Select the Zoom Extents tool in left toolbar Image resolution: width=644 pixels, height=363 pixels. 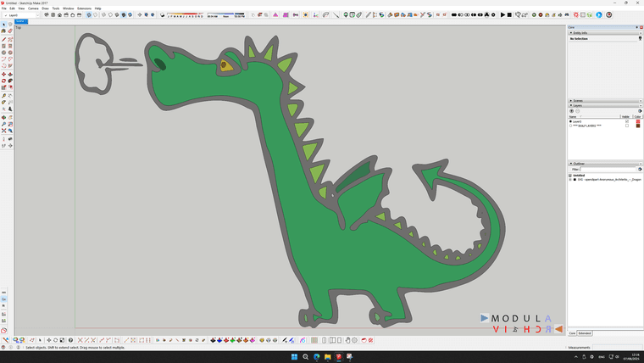coord(3,131)
